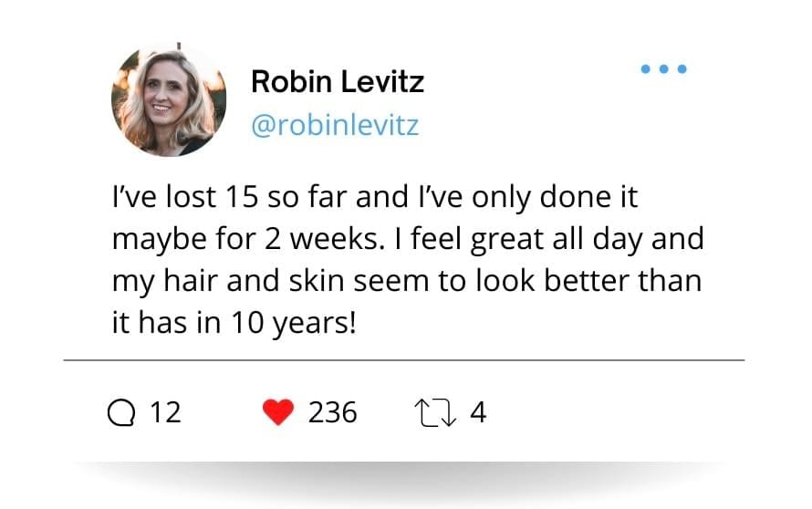The width and height of the screenshot is (812, 509).
Task: Visit the @robinlevitz handle link
Action: 335,125
